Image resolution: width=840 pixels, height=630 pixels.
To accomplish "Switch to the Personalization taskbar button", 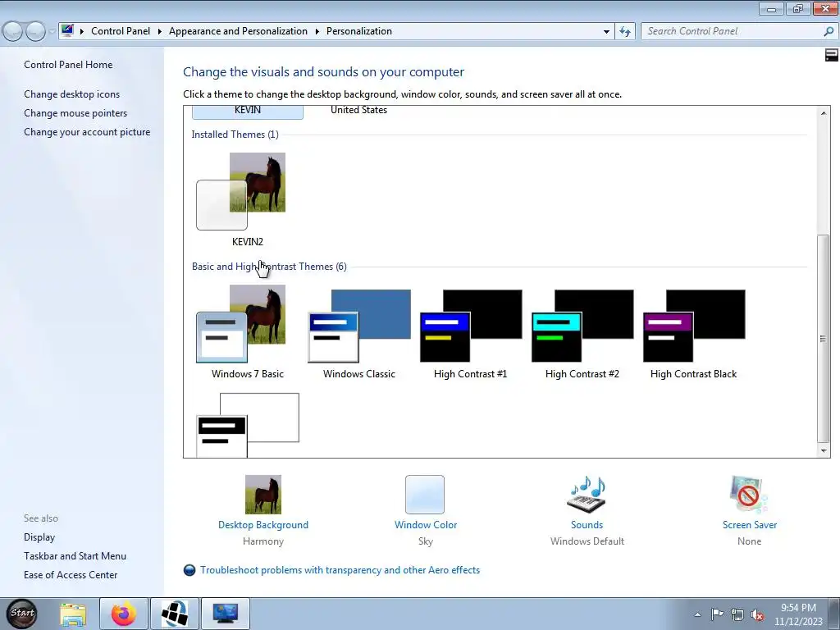I will pyautogui.click(x=225, y=614).
